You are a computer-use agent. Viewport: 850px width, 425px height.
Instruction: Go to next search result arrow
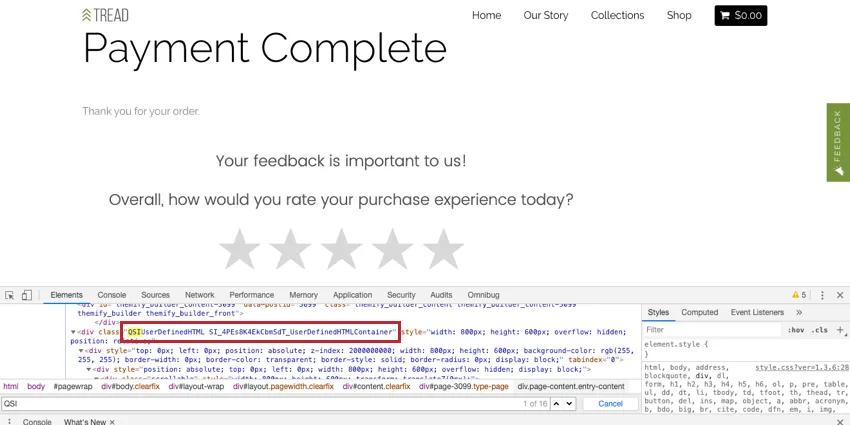(x=569, y=403)
